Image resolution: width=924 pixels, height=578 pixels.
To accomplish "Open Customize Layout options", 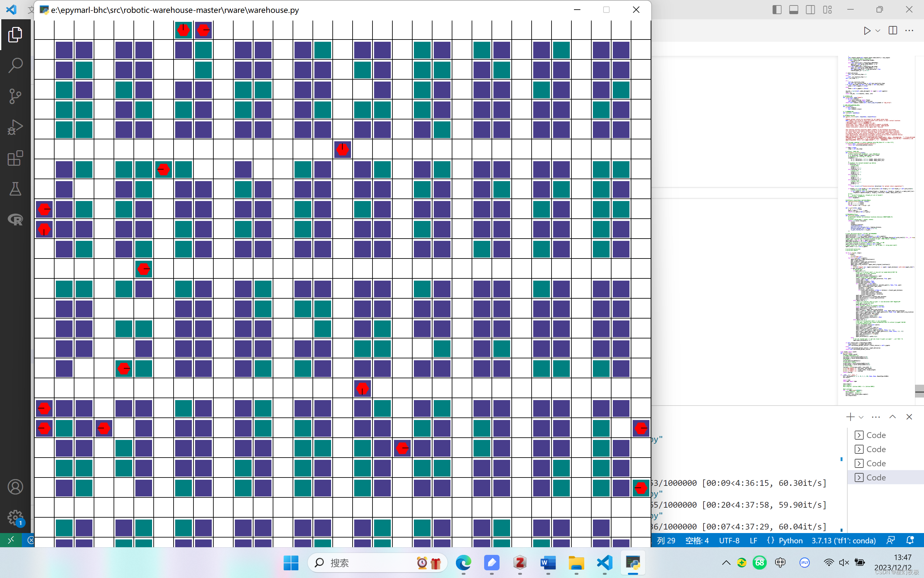I will (827, 10).
